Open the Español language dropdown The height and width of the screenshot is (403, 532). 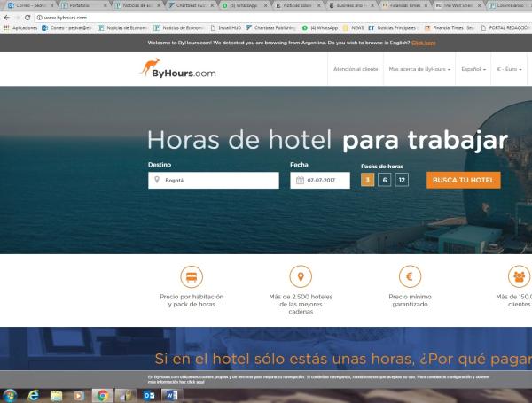[473, 69]
